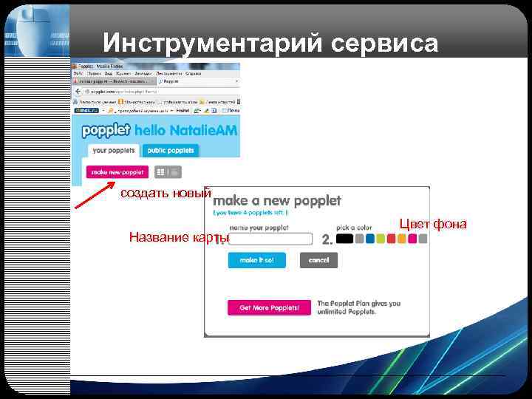Switch to the 'your popplets' tab
Image resolution: width=532 pixels, height=399 pixels.
click(x=114, y=150)
